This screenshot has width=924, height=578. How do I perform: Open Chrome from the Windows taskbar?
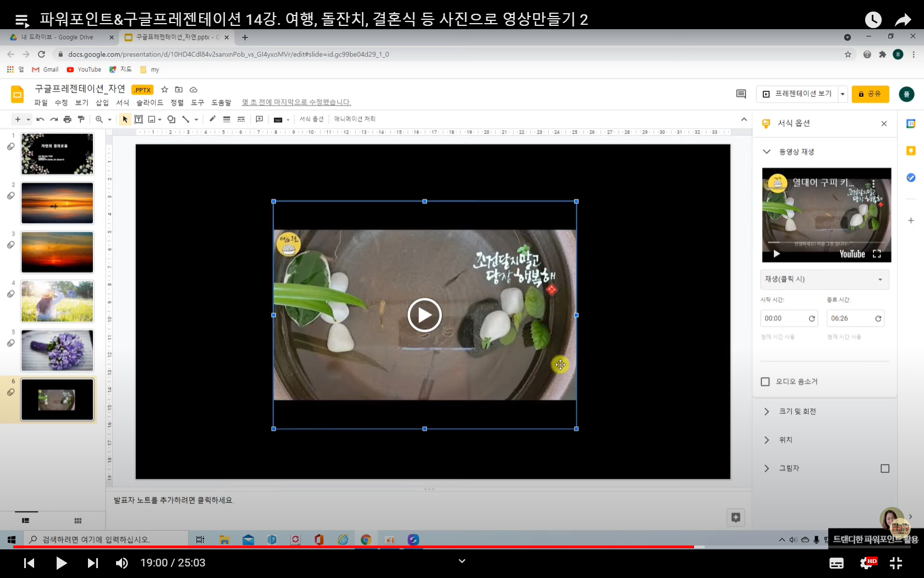366,539
